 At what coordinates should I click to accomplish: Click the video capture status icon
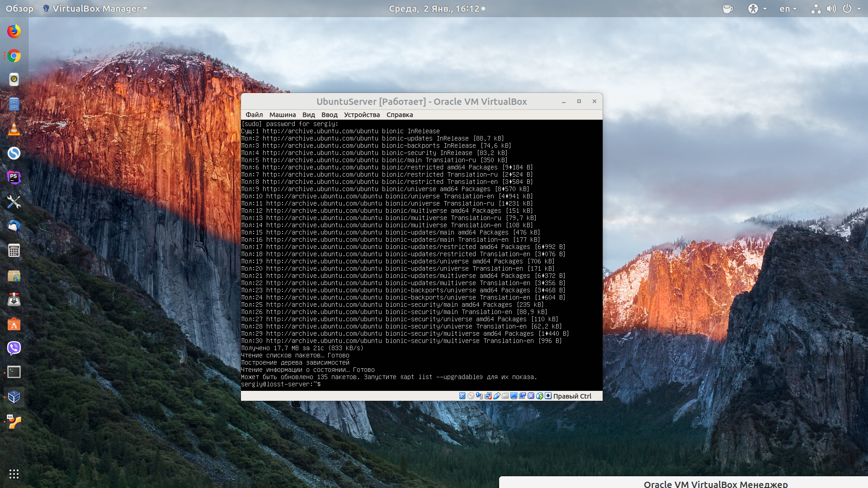click(x=522, y=396)
